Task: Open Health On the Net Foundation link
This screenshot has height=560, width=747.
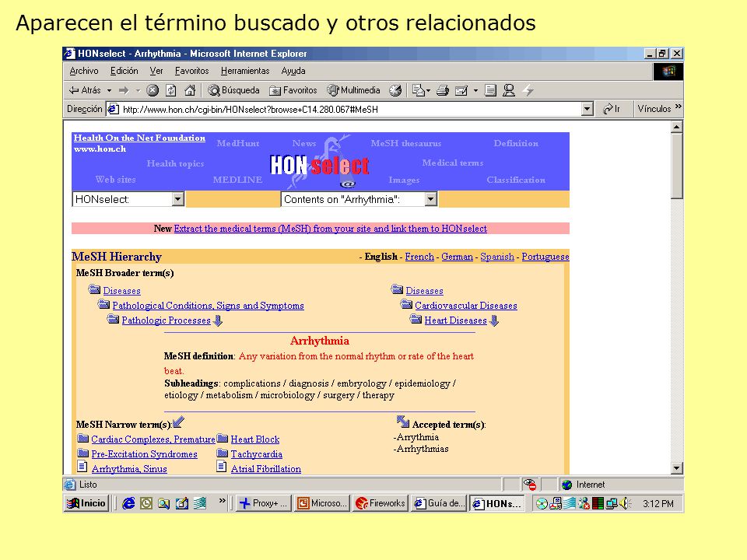Action: point(139,138)
